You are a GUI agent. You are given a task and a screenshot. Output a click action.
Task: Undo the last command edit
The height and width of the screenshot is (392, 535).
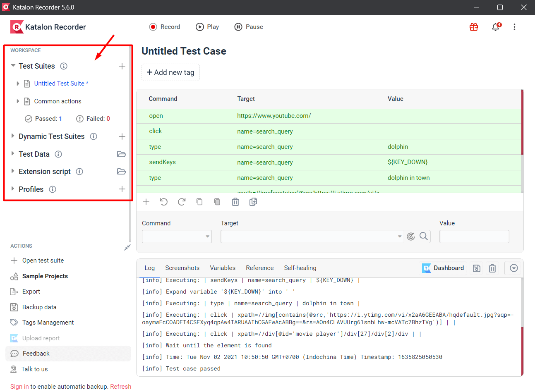pyautogui.click(x=163, y=202)
